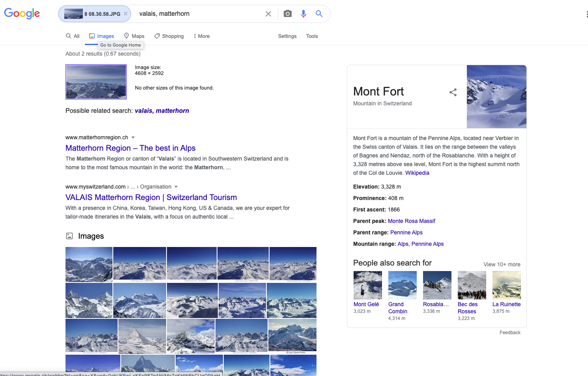Click 'View 10+ more' in People also search
This screenshot has width=588, height=376.
coord(502,264)
